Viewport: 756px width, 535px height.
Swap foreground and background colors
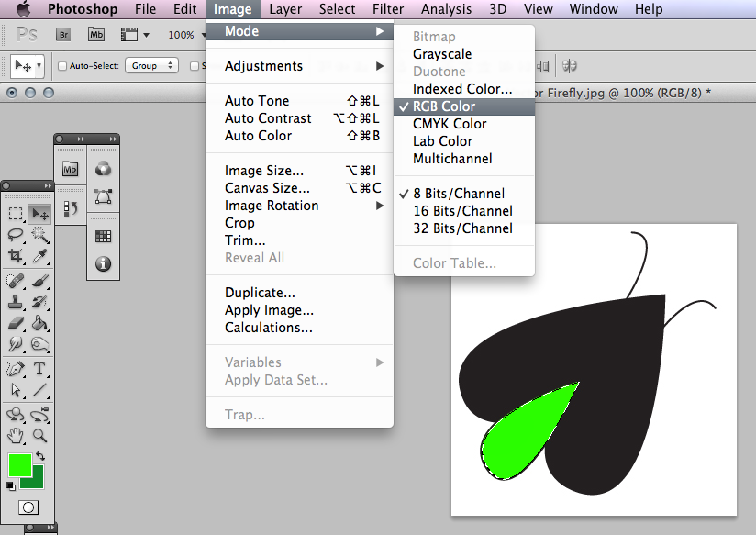coord(40,456)
